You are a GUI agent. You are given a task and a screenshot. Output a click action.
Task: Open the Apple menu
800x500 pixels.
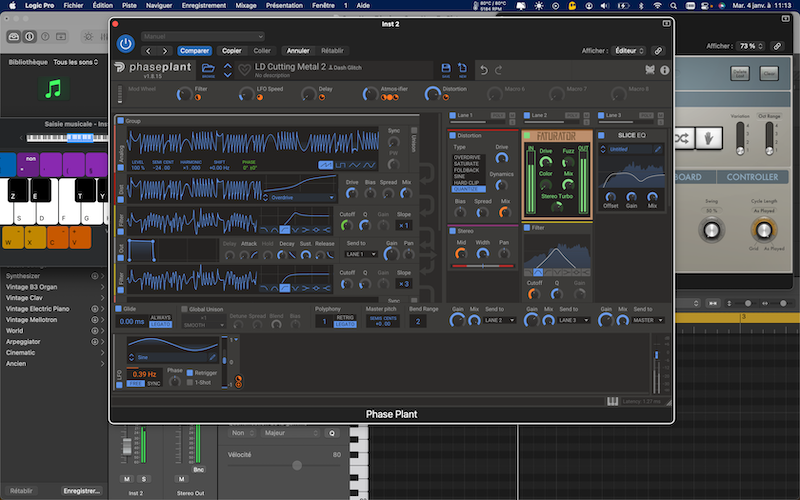coord(12,6)
